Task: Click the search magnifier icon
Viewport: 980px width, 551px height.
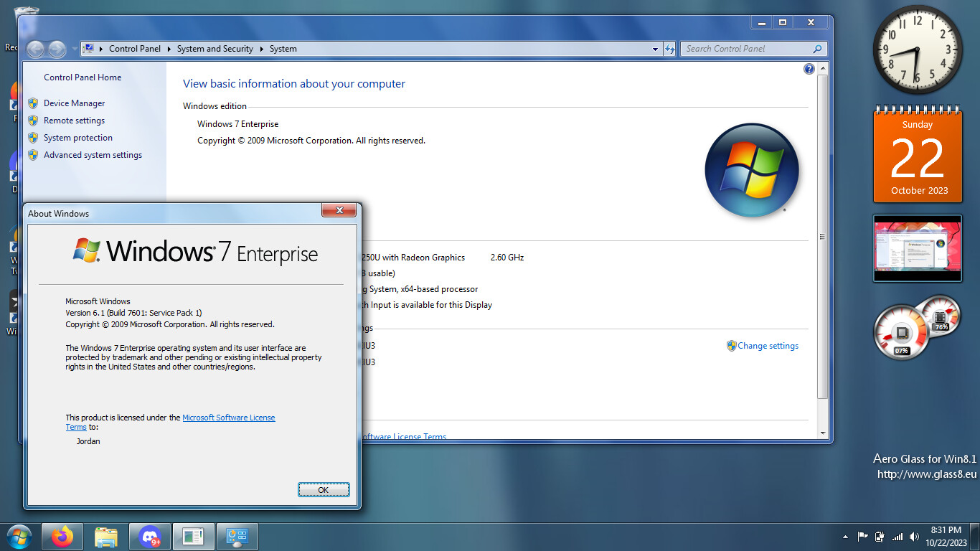Action: [817, 49]
